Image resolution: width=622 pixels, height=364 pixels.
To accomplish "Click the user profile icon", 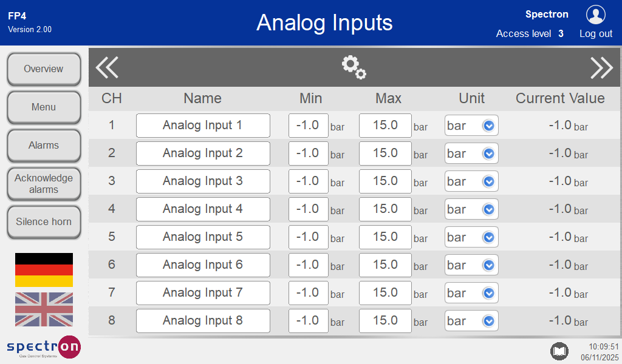I will pos(595,15).
